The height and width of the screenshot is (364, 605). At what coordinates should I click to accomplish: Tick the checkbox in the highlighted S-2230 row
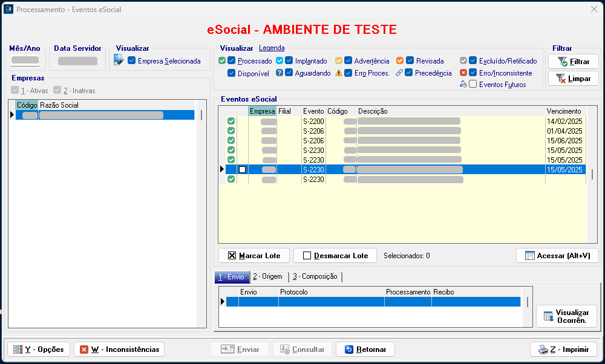[x=242, y=170]
